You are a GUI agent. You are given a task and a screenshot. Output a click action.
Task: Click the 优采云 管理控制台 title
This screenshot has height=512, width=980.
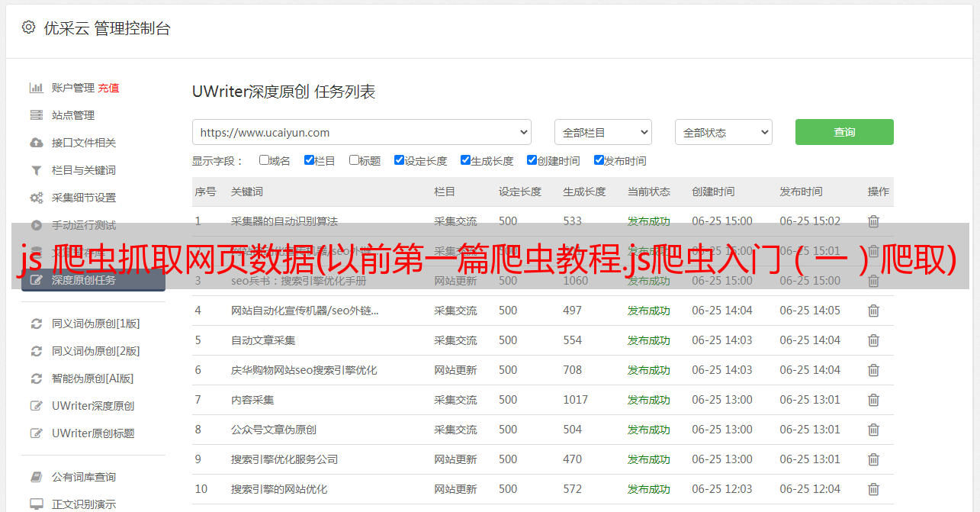[107, 28]
